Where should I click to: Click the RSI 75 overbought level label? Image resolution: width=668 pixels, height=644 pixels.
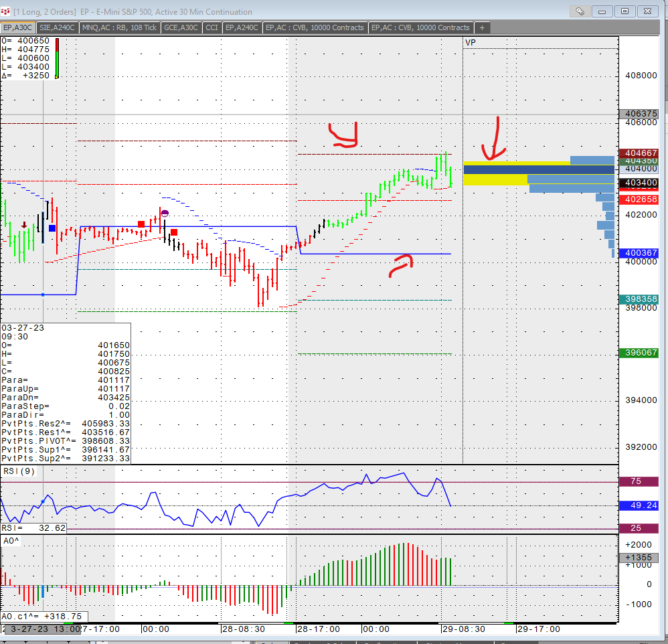click(x=639, y=481)
